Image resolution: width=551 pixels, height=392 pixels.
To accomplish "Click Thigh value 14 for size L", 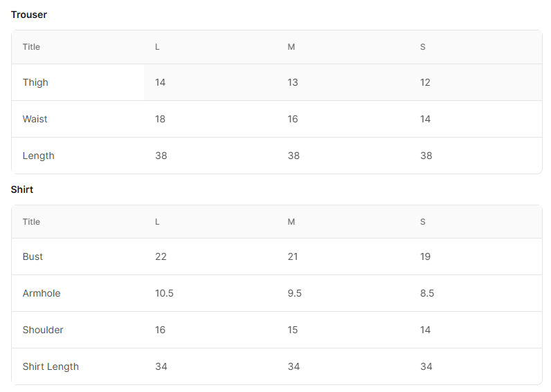I will click(x=160, y=82).
